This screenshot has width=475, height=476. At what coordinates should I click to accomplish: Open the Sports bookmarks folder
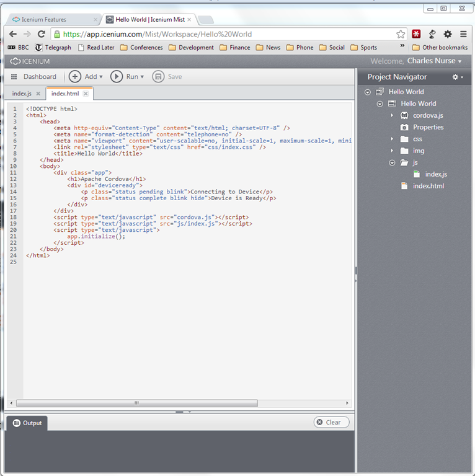[x=363, y=47]
